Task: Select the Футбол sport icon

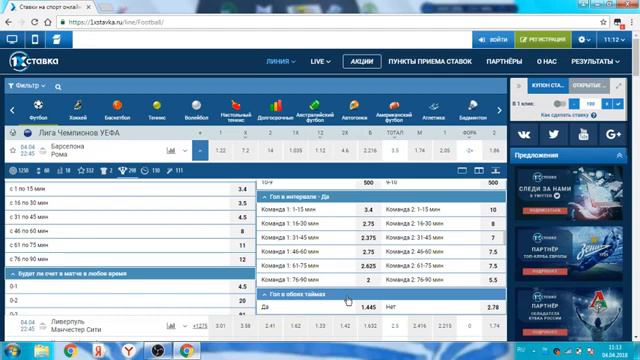Action: point(38,110)
